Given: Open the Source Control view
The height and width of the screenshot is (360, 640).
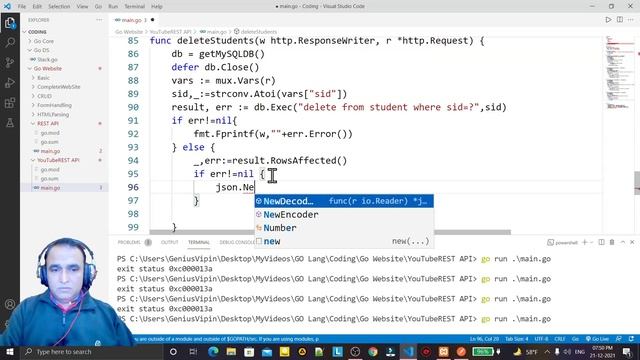Looking at the screenshot, I should click(10, 62).
